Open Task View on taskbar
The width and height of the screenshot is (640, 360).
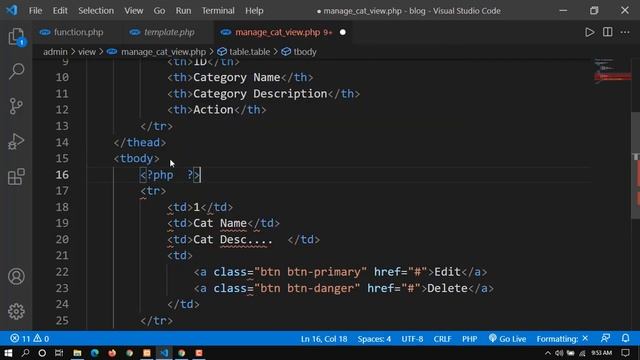point(59,353)
